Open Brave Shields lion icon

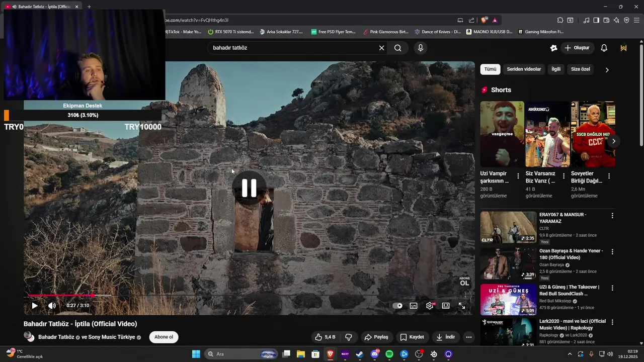(x=484, y=20)
